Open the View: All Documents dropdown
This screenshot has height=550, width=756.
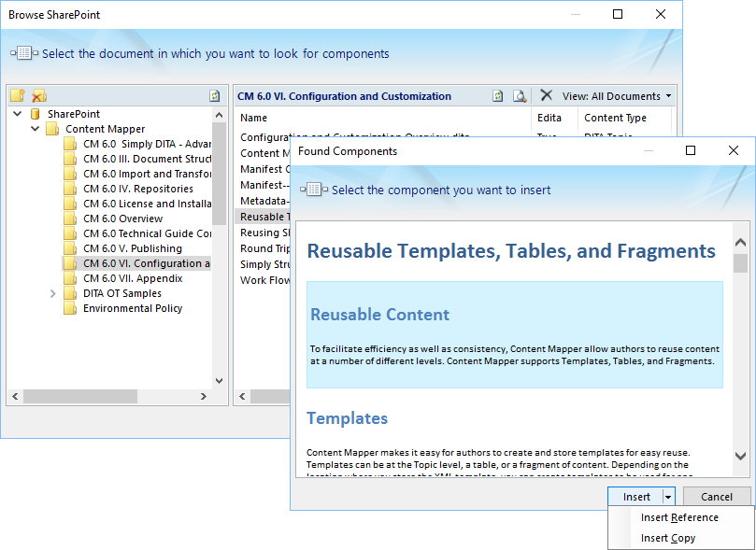coord(617,96)
